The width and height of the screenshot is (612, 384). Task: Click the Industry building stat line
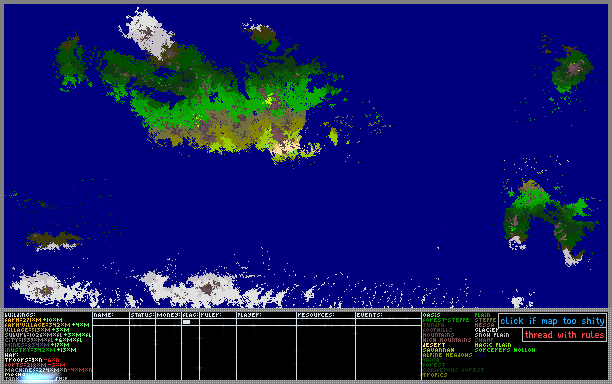[40, 350]
